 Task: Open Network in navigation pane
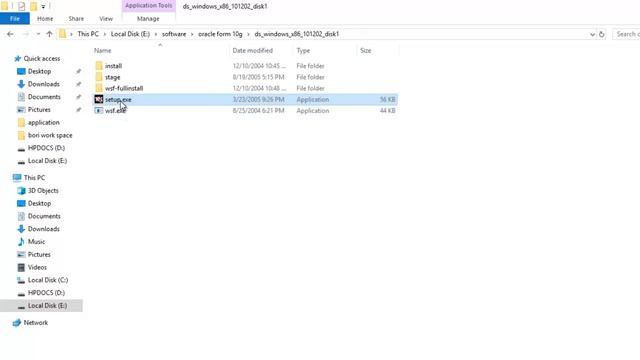[36, 322]
